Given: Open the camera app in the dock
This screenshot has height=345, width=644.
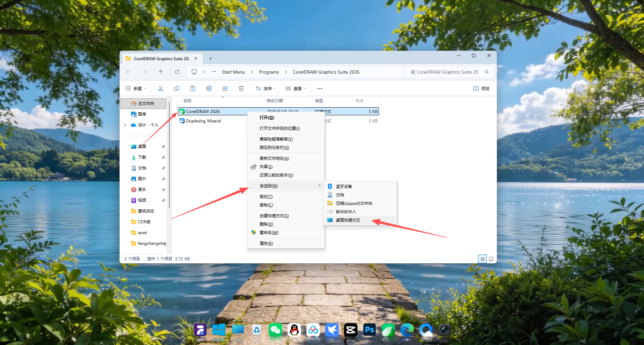Looking at the screenshot, I should click(445, 330).
